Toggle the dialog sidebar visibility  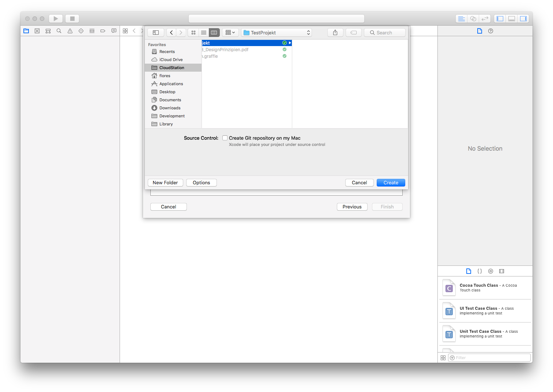[155, 32]
